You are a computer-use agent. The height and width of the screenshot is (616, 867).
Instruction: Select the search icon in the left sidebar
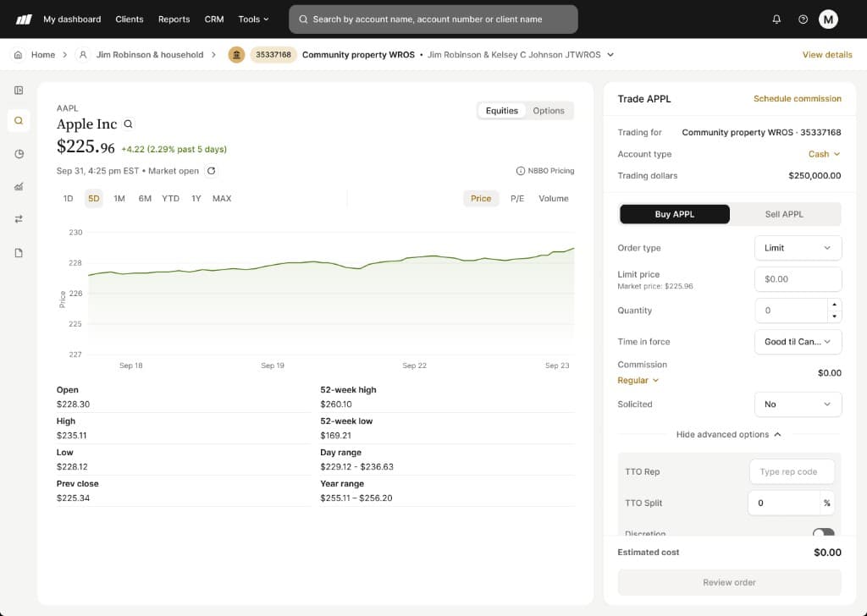pos(19,120)
